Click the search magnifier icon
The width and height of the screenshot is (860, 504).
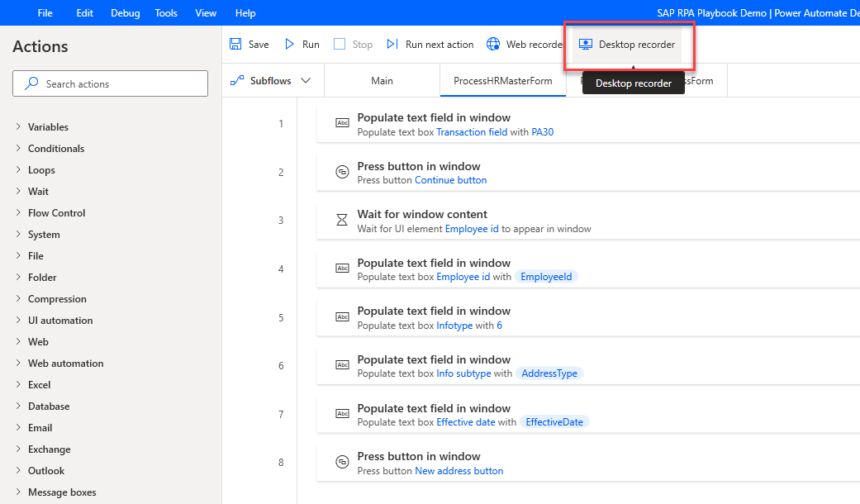pyautogui.click(x=32, y=83)
